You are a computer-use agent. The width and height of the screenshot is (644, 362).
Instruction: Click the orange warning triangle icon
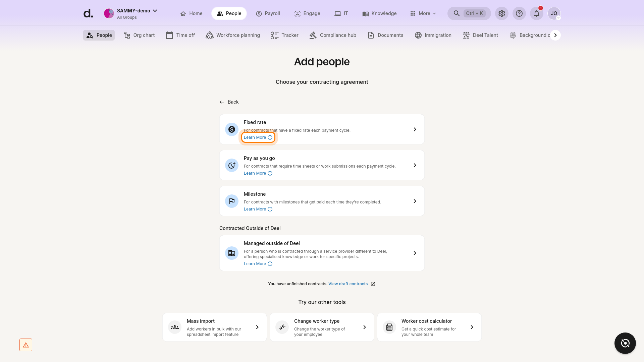coord(26,345)
